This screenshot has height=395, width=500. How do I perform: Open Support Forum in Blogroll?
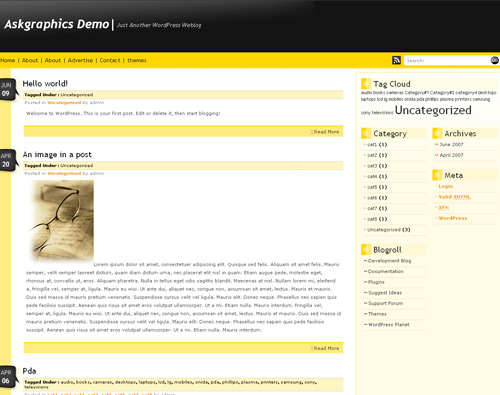385,303
